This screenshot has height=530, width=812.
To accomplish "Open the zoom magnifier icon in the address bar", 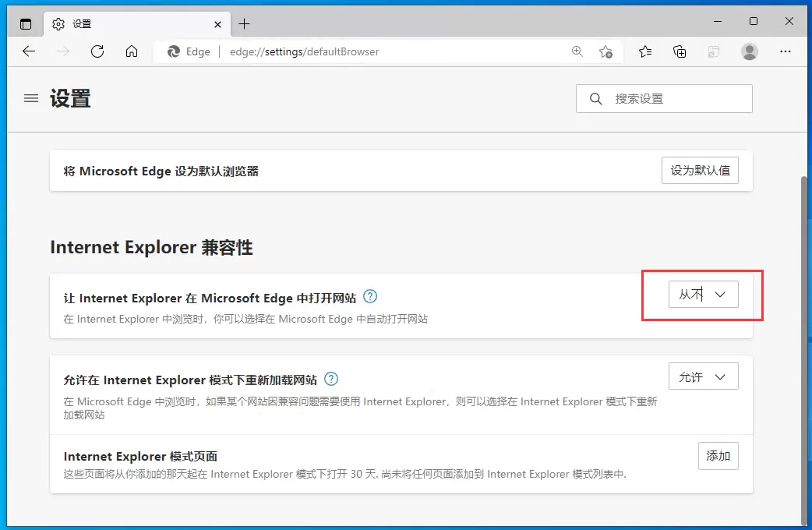I will click(x=577, y=51).
